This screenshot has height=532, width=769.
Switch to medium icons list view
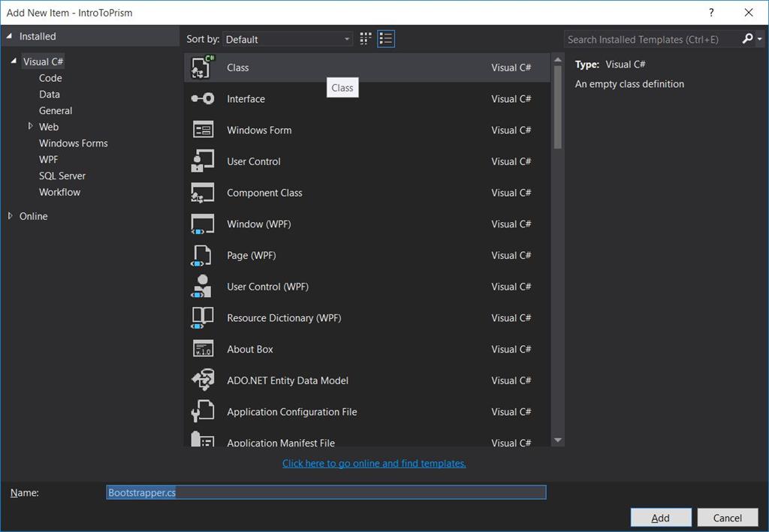[x=386, y=39]
